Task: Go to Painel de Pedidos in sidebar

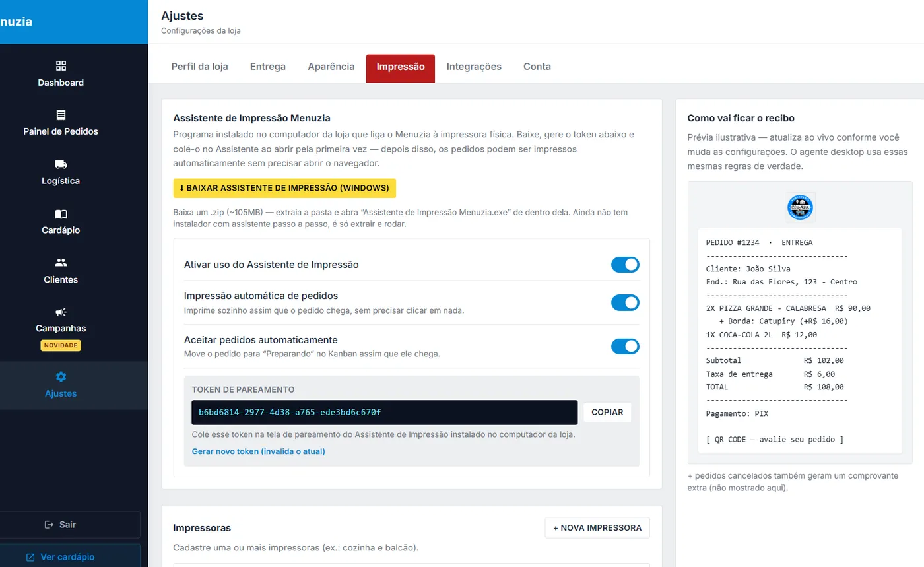Action: click(x=61, y=123)
